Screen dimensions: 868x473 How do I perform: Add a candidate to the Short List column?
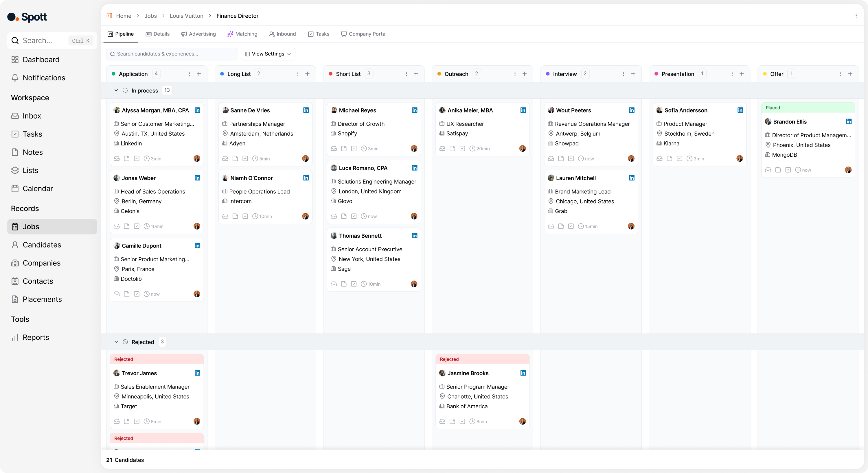[416, 73]
